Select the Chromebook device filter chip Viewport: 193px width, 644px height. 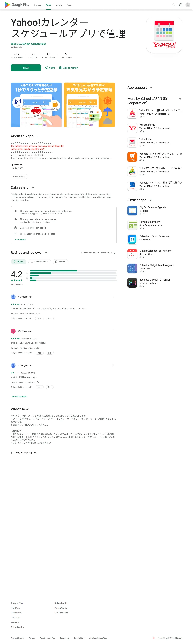[x=39, y=262]
